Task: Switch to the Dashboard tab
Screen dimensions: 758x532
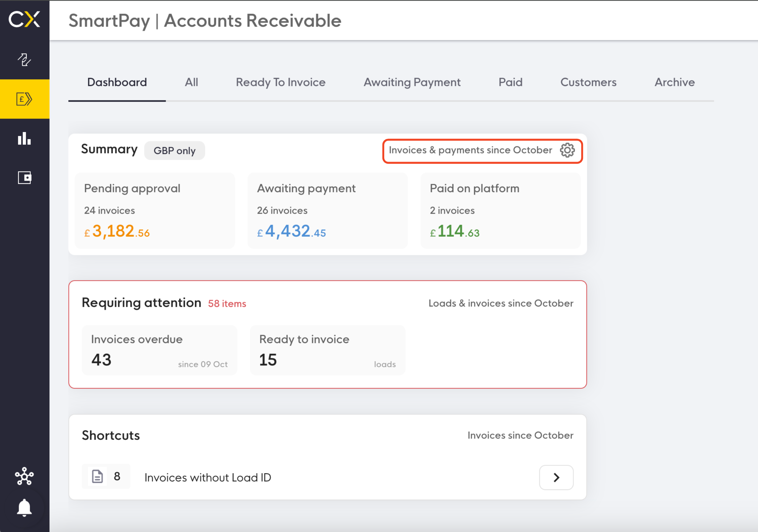Action: pyautogui.click(x=117, y=82)
